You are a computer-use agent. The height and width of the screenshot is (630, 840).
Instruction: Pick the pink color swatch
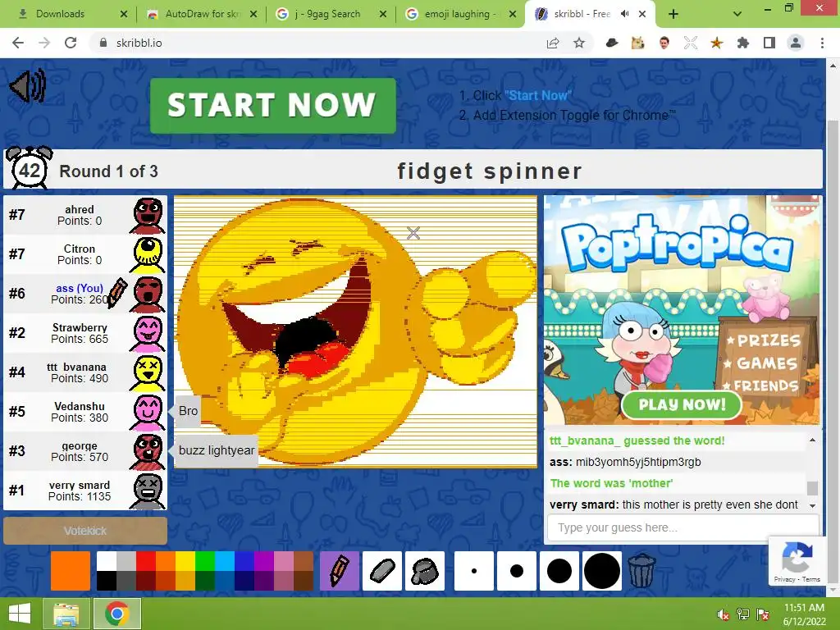click(x=284, y=561)
